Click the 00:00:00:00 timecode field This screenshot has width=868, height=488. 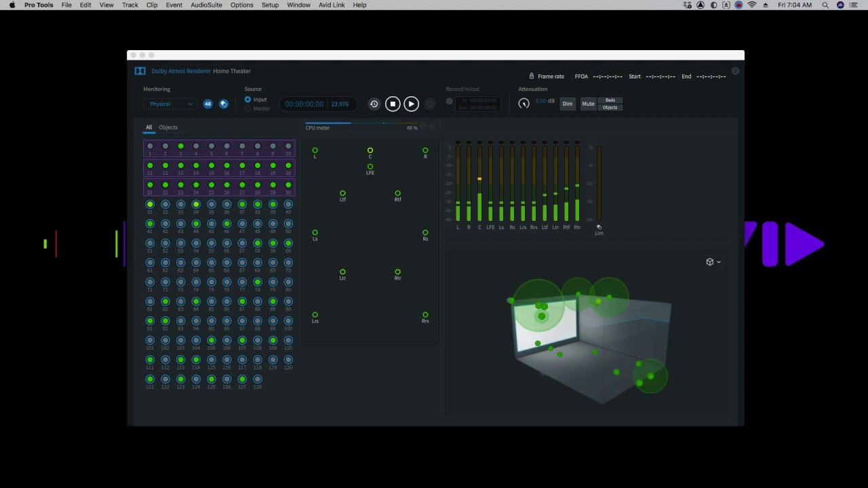(x=304, y=104)
